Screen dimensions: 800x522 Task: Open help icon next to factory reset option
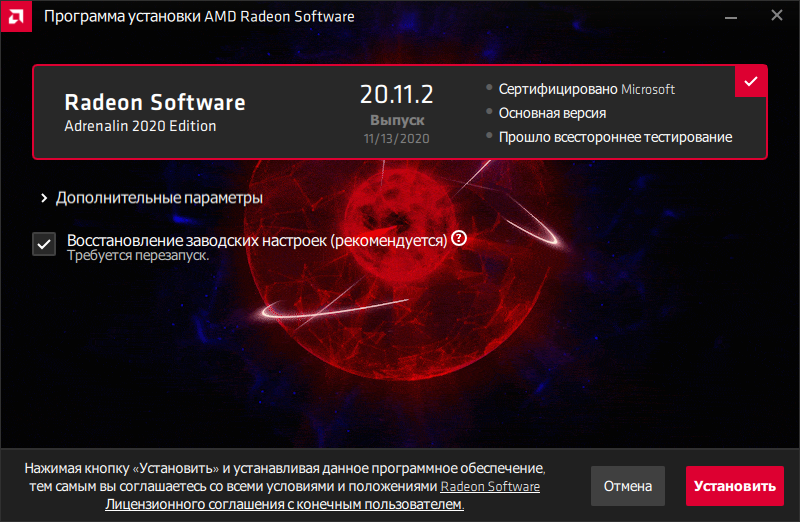(459, 238)
